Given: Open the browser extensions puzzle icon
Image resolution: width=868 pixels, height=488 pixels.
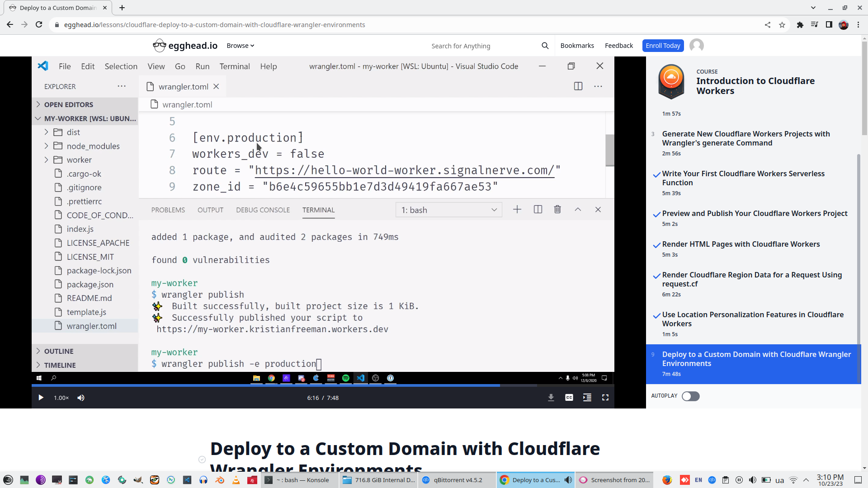Looking at the screenshot, I should [800, 25].
